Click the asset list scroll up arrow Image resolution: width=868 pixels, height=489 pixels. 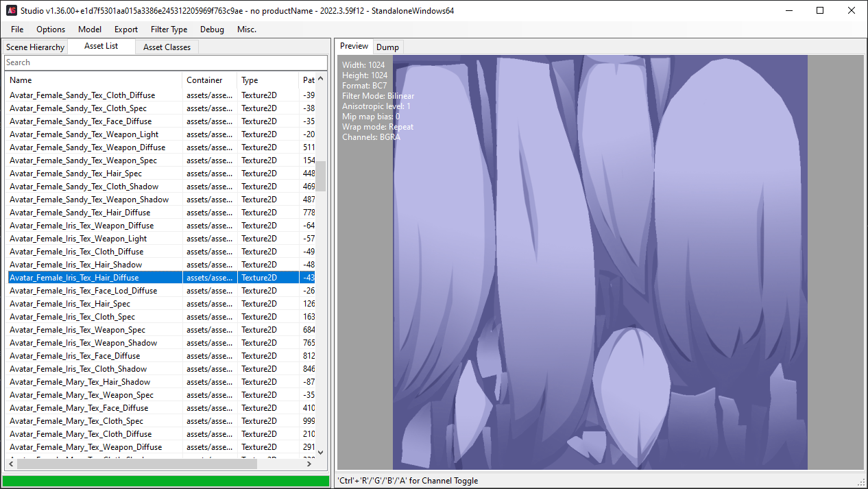point(321,78)
